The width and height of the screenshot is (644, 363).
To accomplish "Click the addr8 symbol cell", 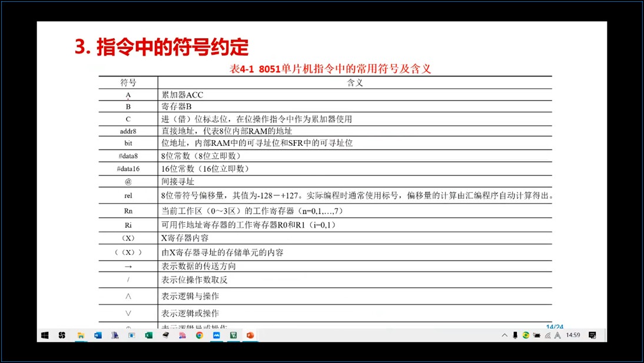I will (128, 131).
